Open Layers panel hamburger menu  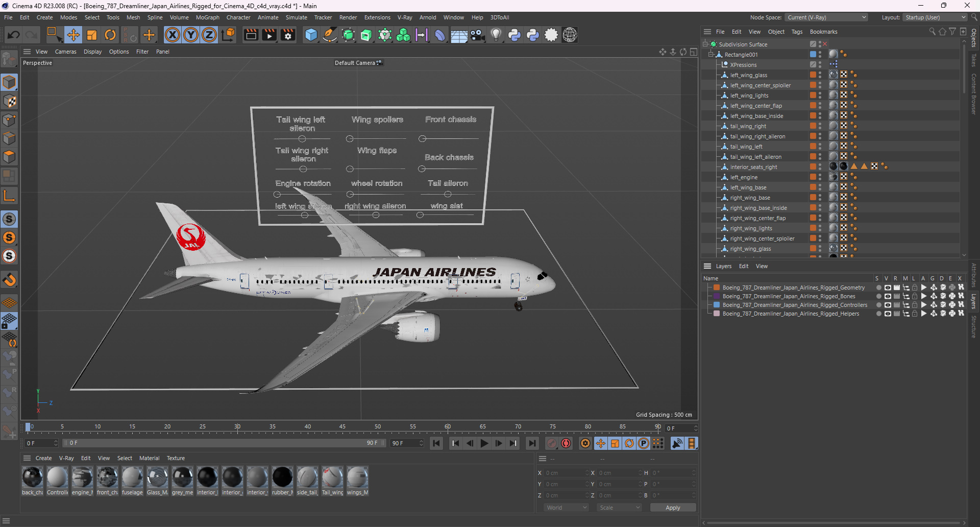707,266
